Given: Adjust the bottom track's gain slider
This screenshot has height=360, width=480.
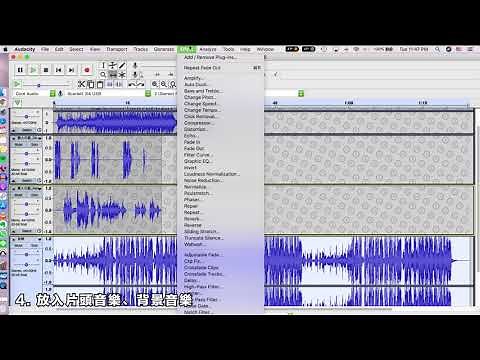Looking at the screenshot, I should [x=26, y=254].
